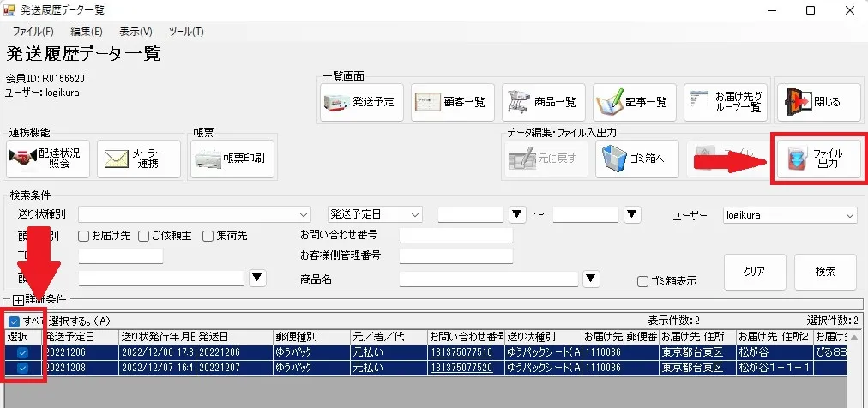Screen dimensions: 868x408
Task: Move selected rows with ゴミ箱へ button
Action: (637, 159)
